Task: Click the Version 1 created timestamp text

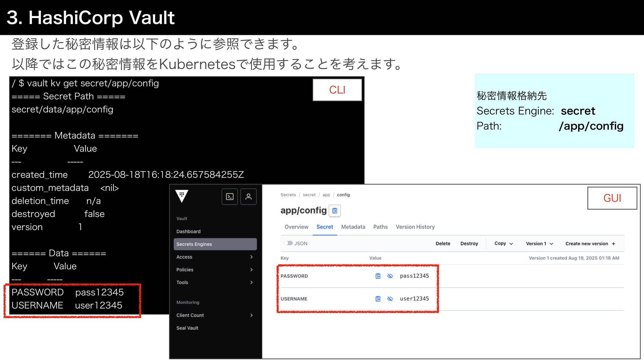Action: point(574,258)
